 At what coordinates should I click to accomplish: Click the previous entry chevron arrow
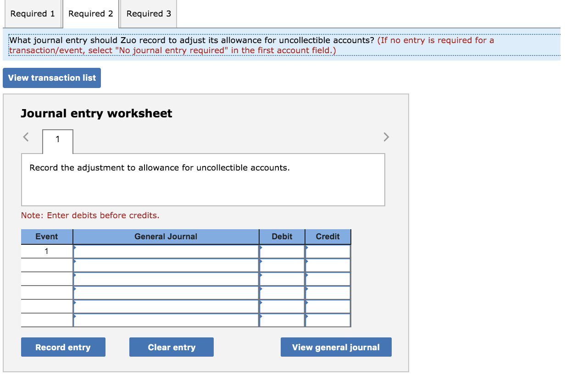tap(26, 137)
